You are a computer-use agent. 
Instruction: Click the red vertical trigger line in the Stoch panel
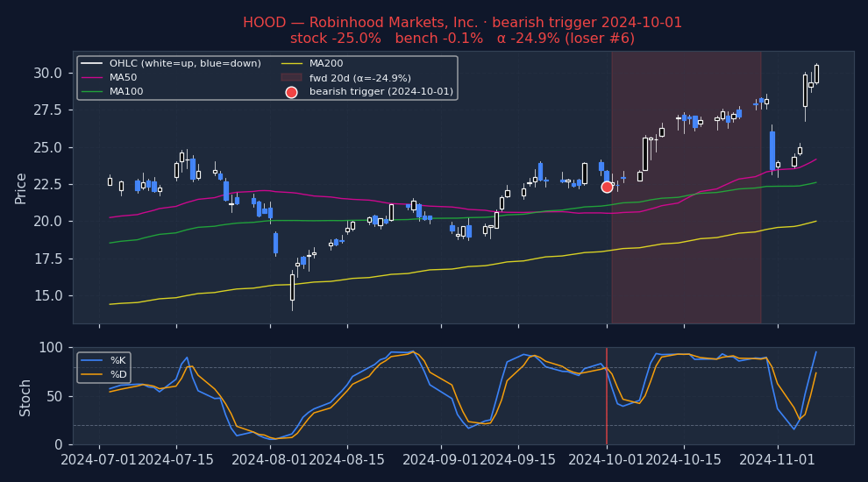coord(607,396)
